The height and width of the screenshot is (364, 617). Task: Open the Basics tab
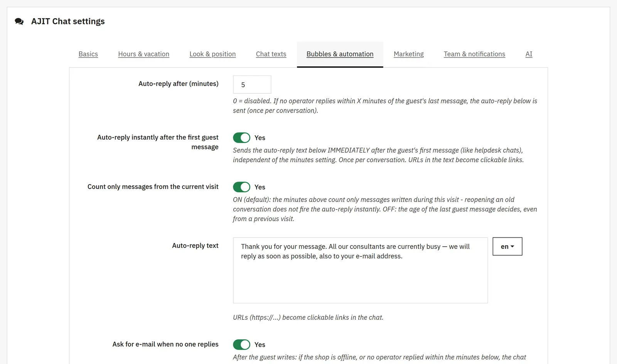pyautogui.click(x=88, y=54)
